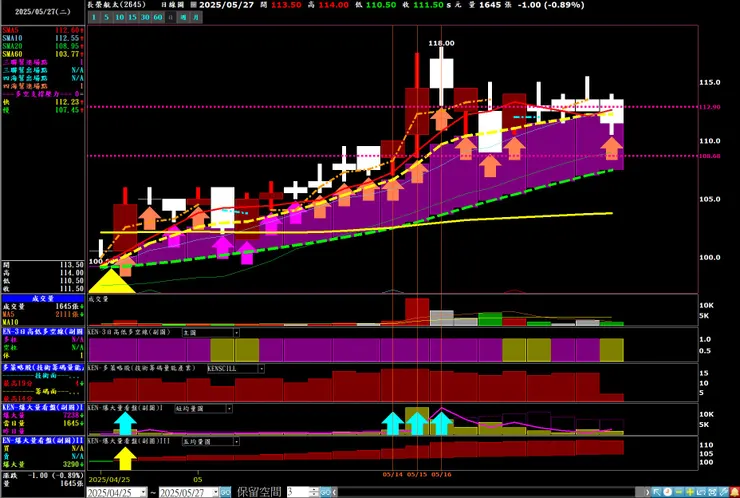This screenshot has width=740, height=498.
Task: Click the yellow plus zoom-in icon
Action: 690,492
